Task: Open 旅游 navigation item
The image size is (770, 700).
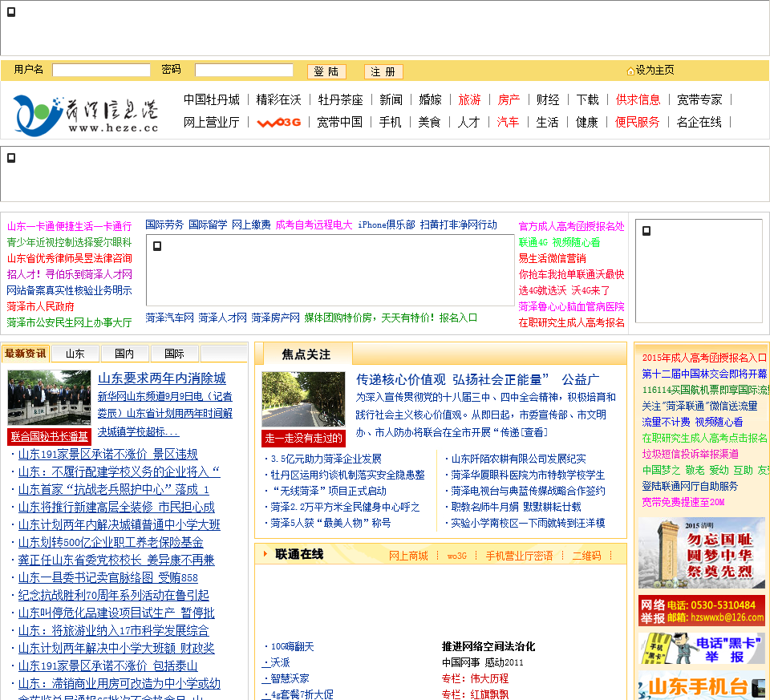Action: (x=469, y=99)
